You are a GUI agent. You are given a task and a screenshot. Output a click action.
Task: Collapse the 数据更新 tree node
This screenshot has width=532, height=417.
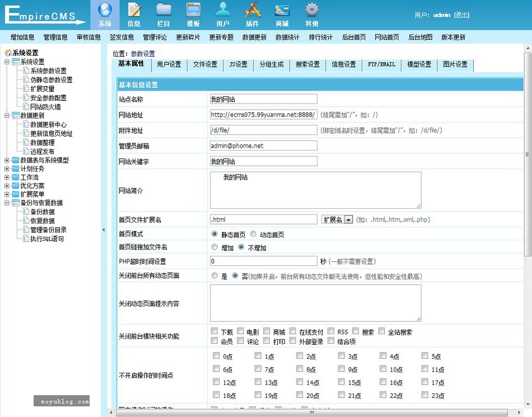click(x=7, y=116)
